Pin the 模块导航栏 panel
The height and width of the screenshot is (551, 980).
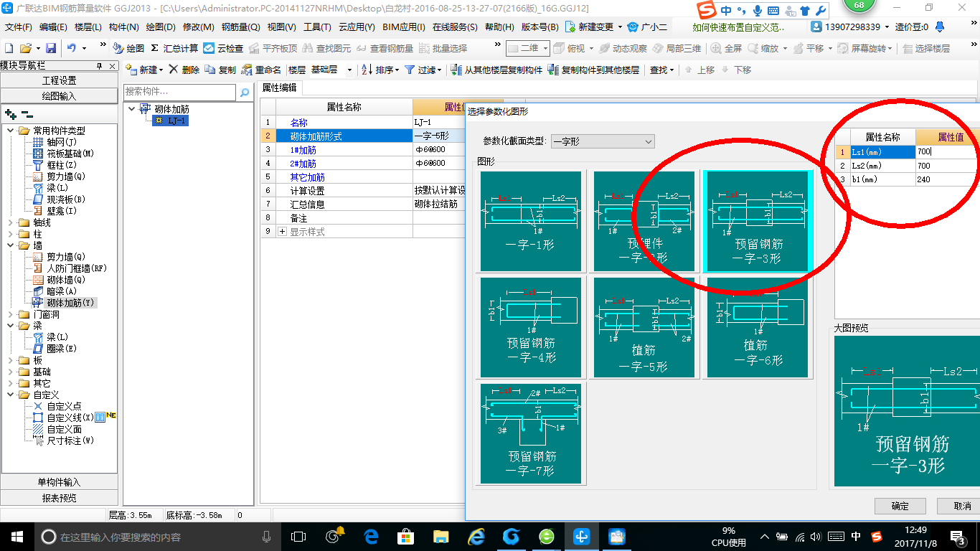point(100,65)
